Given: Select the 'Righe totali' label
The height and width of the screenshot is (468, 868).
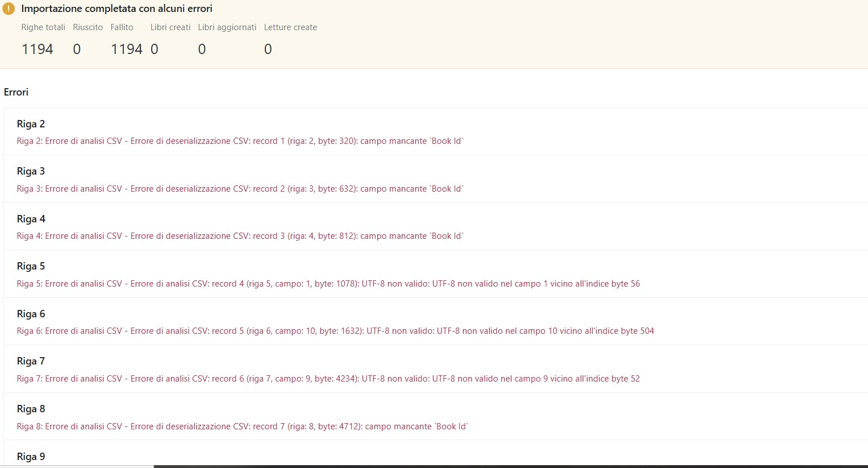Looking at the screenshot, I should pos(43,27).
